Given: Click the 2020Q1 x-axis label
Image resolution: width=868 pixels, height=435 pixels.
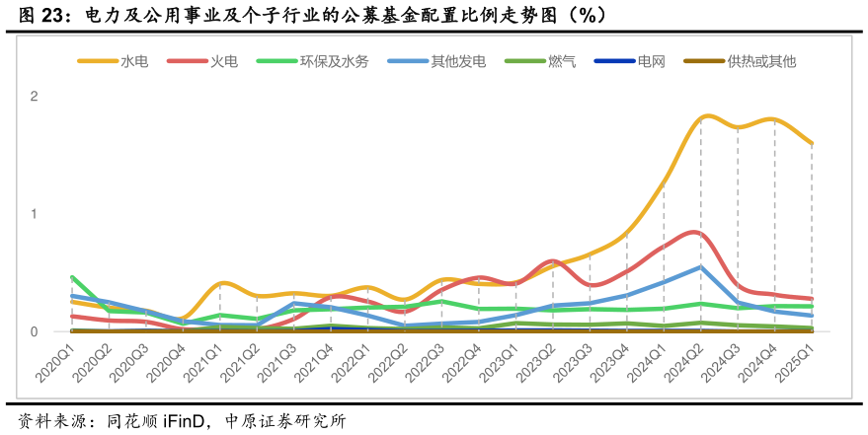Looking at the screenshot, I should [55, 362].
